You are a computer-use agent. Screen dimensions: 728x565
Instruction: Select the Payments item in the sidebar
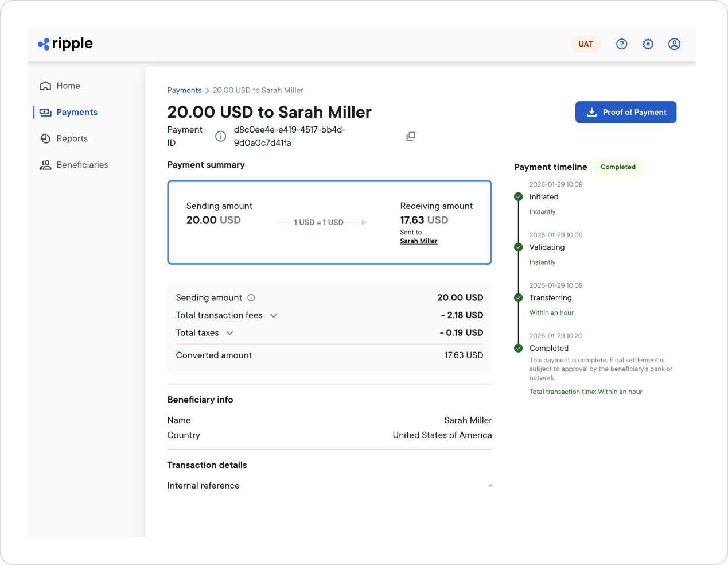pyautogui.click(x=76, y=112)
